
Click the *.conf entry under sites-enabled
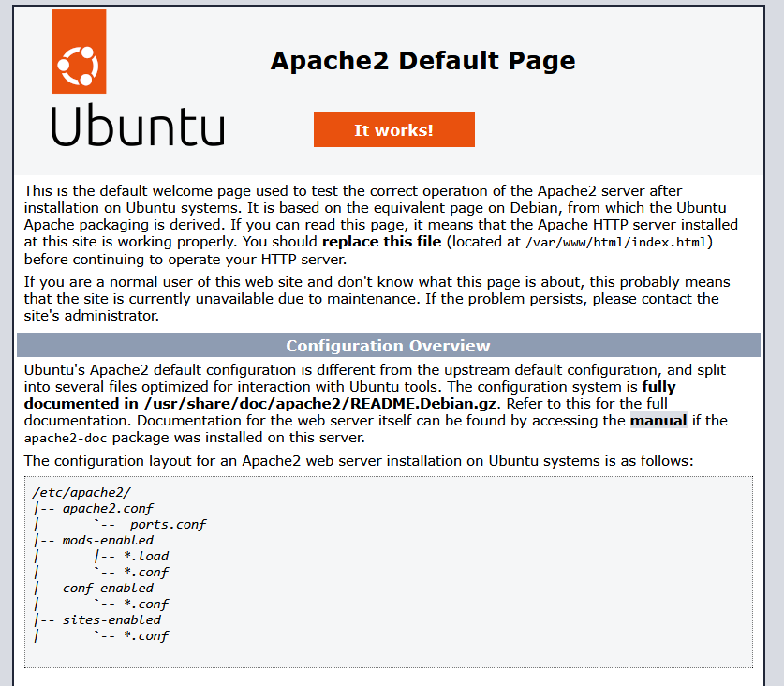tap(145, 636)
